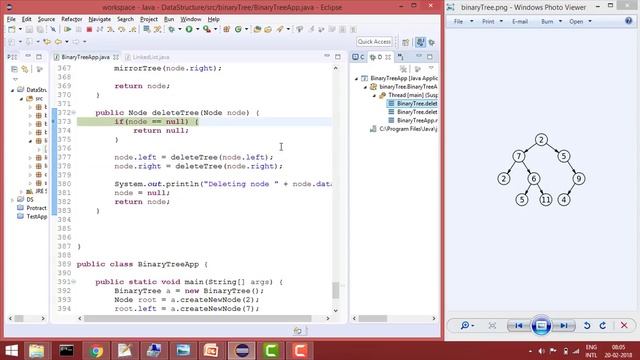Expand the DS project node
Screen dimensions: 640x360
click(x=13, y=200)
